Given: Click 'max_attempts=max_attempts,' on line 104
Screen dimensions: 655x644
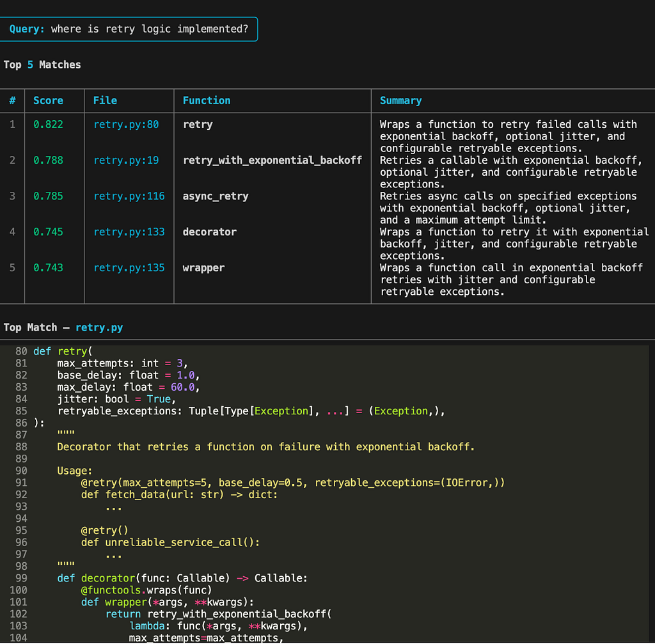Looking at the screenshot, I should click(207, 638).
